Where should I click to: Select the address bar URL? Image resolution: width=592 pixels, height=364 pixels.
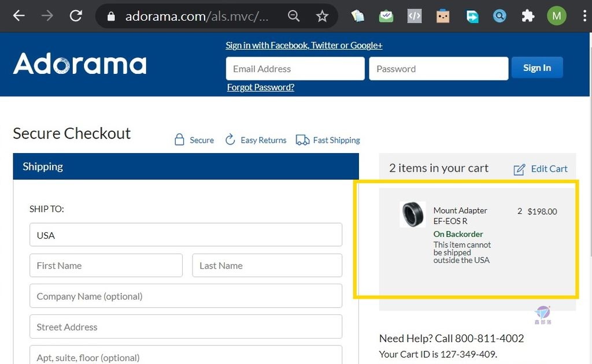pyautogui.click(x=197, y=16)
